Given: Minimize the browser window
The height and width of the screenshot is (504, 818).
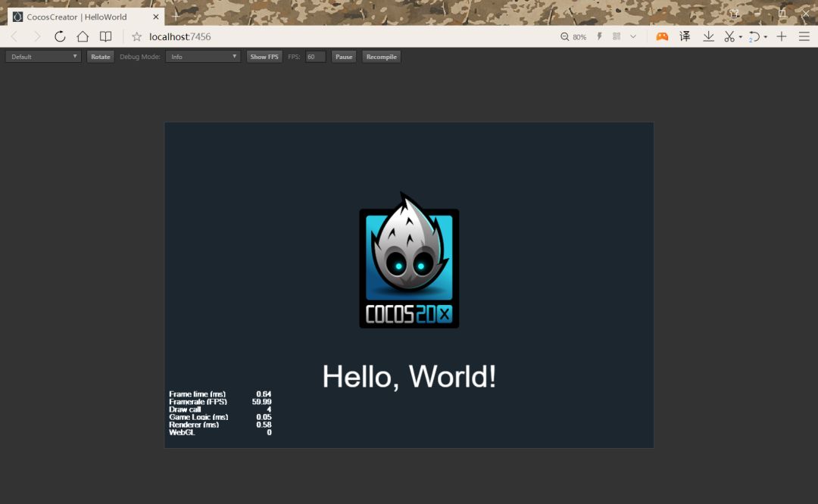Looking at the screenshot, I should click(x=757, y=14).
